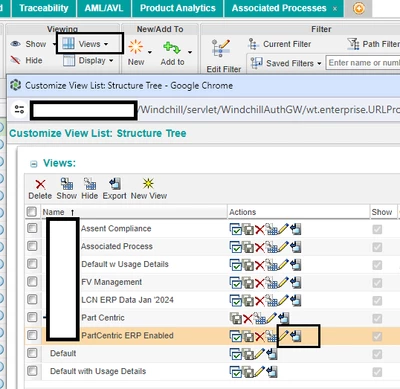Viewport: 400px width, 389px height.
Task: Tick the FV Management row checkbox
Action: [x=32, y=282]
